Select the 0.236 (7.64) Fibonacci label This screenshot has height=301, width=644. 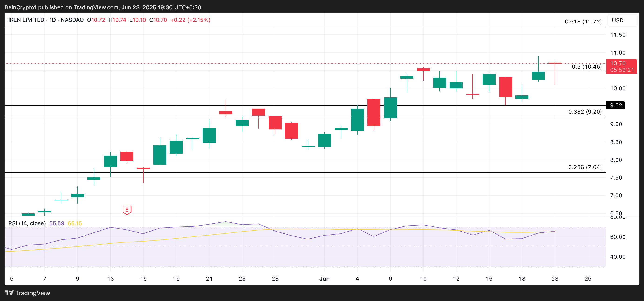(585, 167)
